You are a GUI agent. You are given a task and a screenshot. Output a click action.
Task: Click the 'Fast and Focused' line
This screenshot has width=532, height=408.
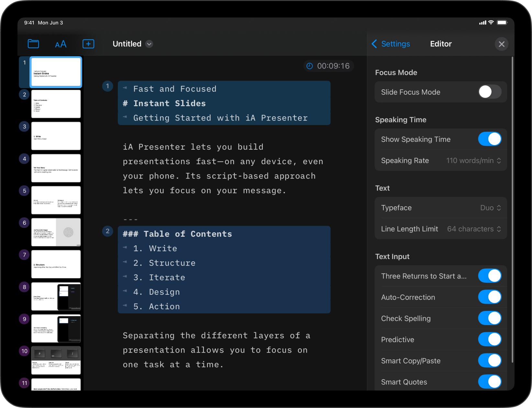[175, 89]
